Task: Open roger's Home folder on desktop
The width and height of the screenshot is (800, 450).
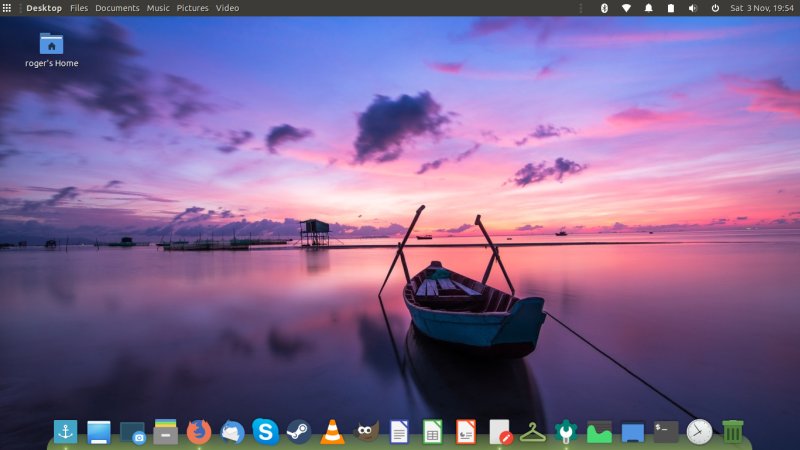Action: click(x=51, y=44)
